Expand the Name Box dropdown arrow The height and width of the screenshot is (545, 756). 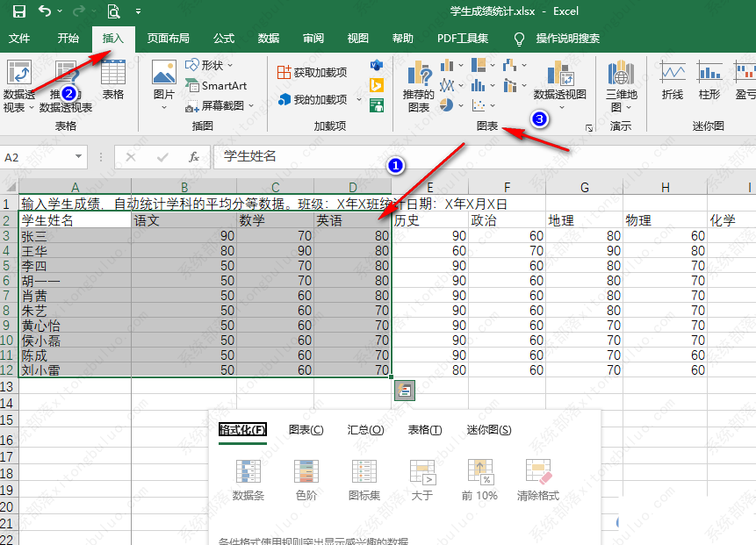pos(78,156)
